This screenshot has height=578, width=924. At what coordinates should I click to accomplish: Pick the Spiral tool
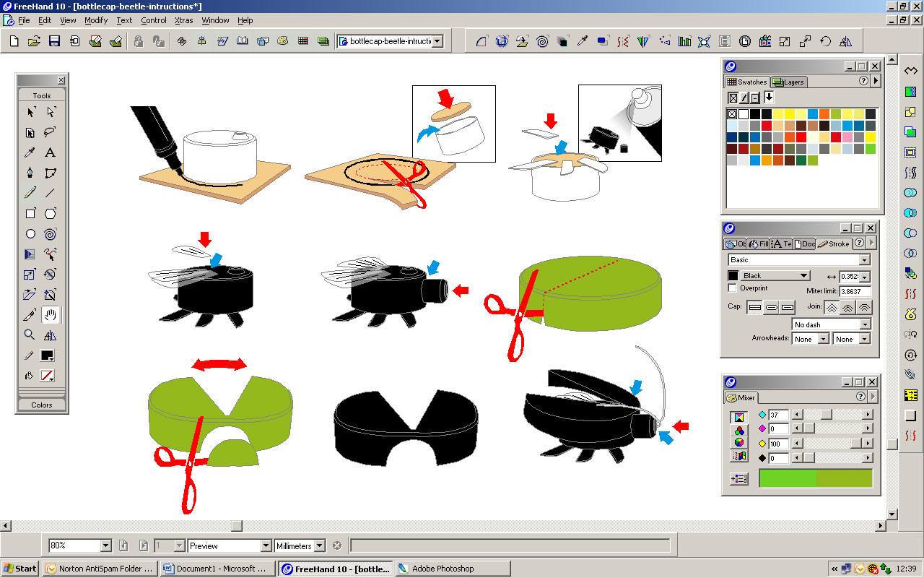51,233
